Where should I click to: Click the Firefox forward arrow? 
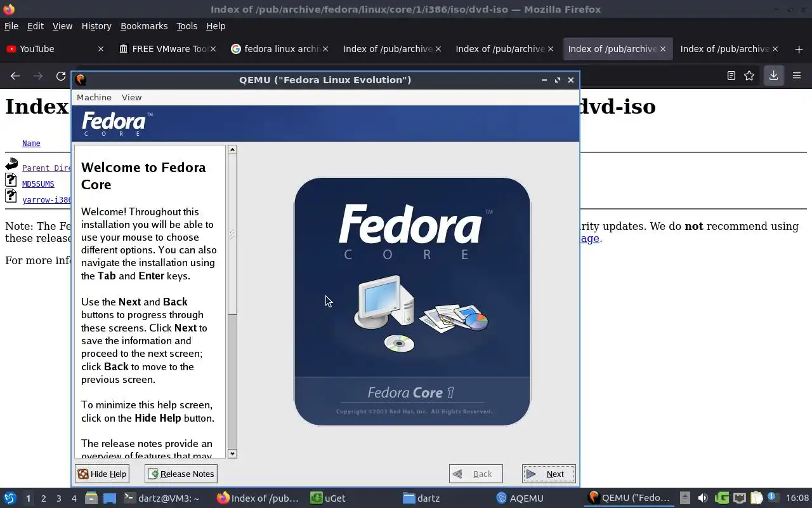(x=38, y=76)
